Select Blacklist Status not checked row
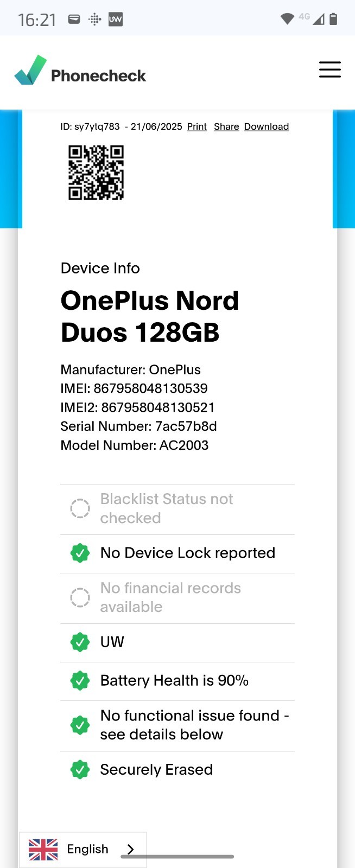This screenshot has width=355, height=868. [177, 509]
